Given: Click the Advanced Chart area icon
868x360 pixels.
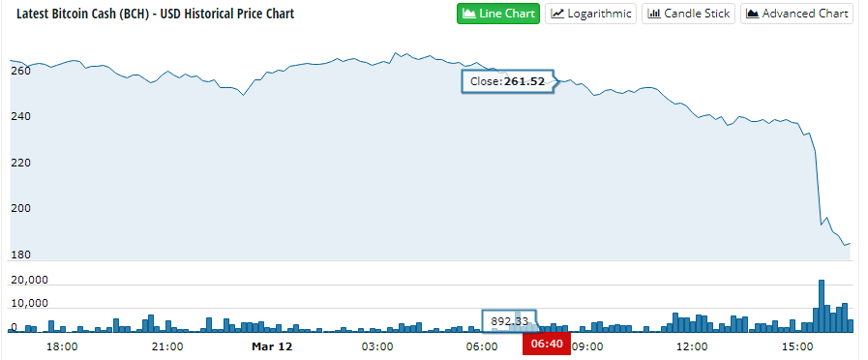Looking at the screenshot, I should tap(753, 14).
